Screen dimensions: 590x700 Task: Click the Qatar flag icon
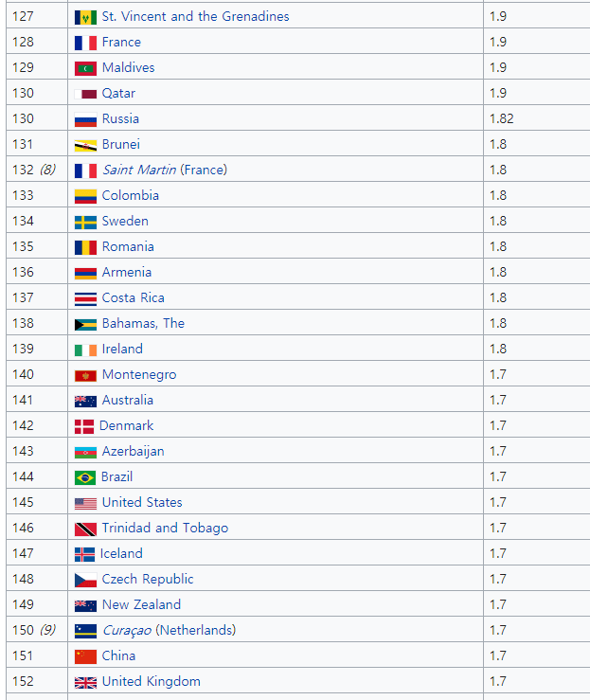pos(85,94)
